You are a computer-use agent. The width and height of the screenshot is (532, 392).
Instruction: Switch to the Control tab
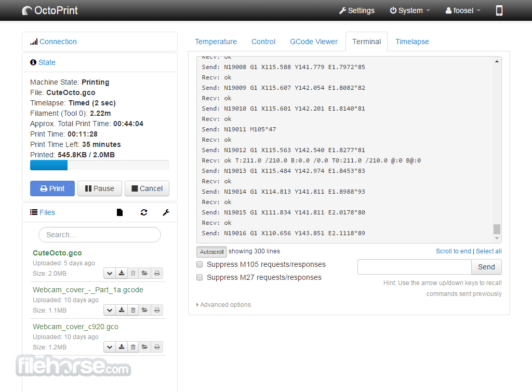point(263,42)
